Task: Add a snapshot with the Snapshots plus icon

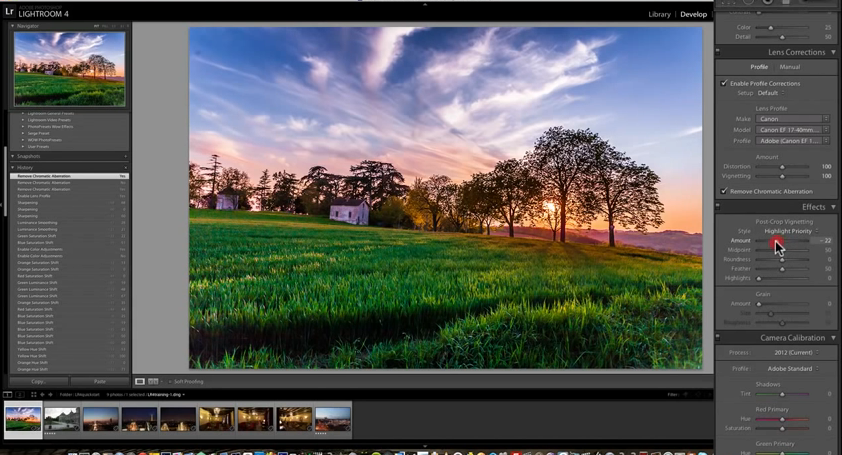Action: [126, 156]
